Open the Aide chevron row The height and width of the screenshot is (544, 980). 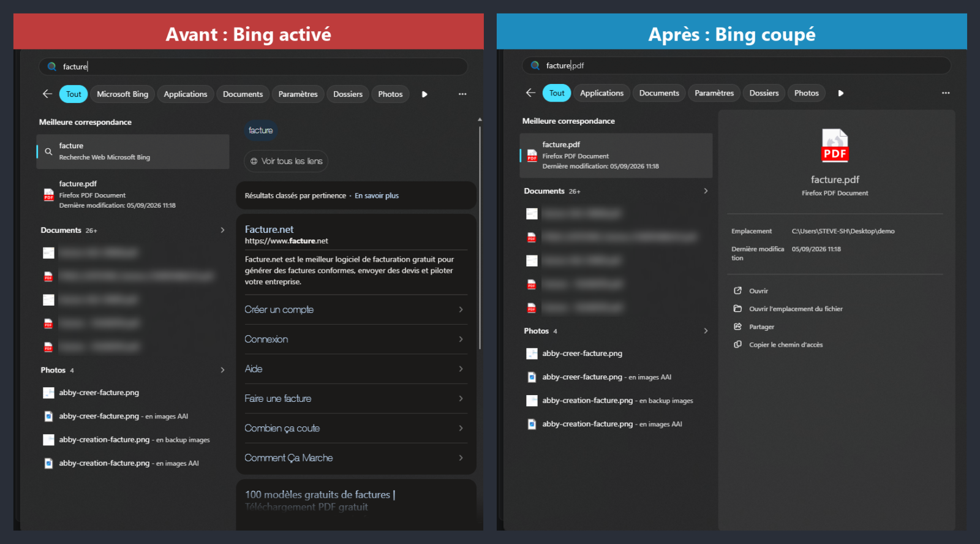click(x=356, y=369)
